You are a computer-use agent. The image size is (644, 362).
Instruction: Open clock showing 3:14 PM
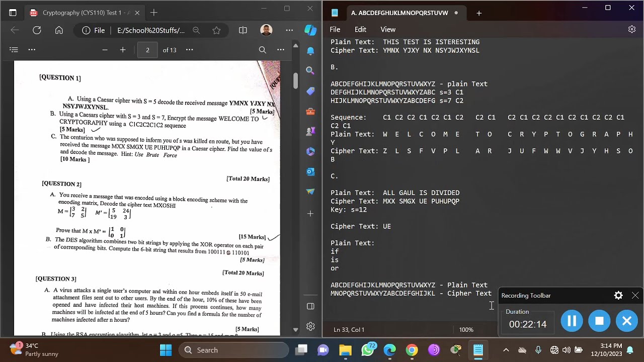point(607,350)
